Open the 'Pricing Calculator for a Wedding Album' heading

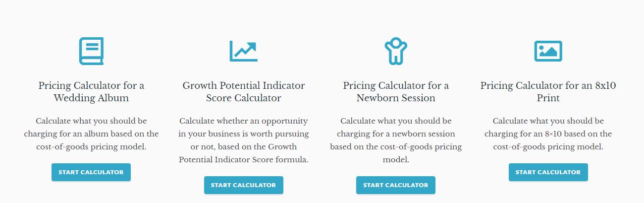91,92
